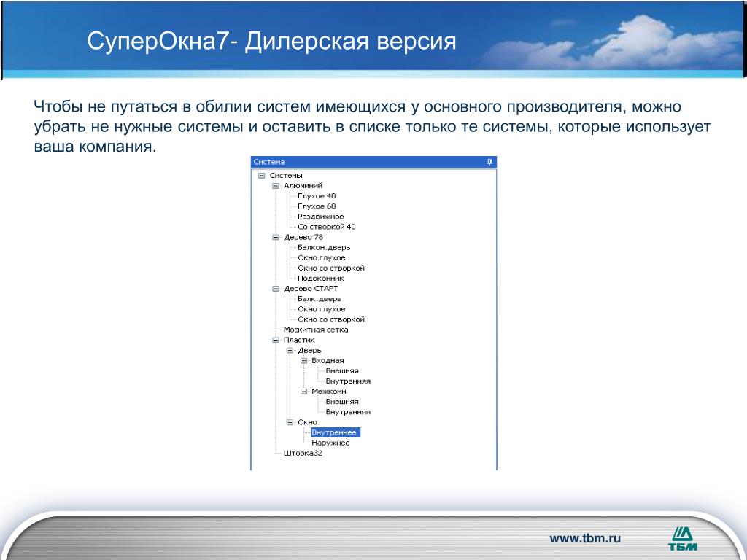This screenshot has width=747, height=560.
Task: Collapse the Алюминий branch
Action: point(275,186)
